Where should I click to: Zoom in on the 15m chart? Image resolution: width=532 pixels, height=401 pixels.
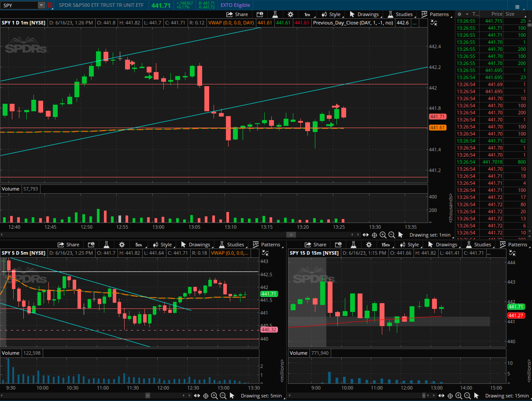[459, 396]
